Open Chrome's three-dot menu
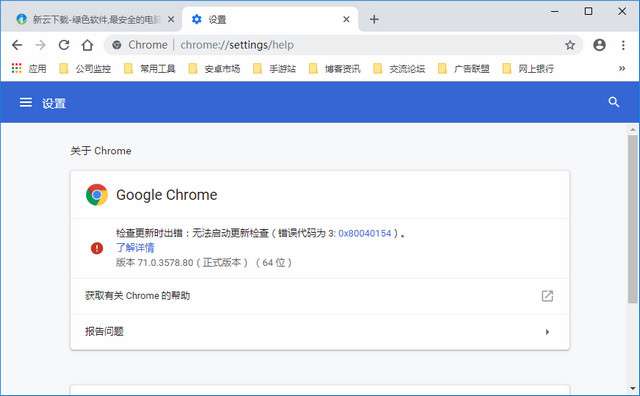The image size is (640, 396). pos(623,45)
